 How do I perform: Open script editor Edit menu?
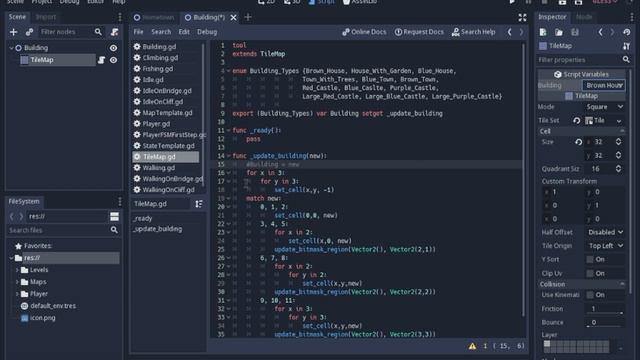coord(184,32)
